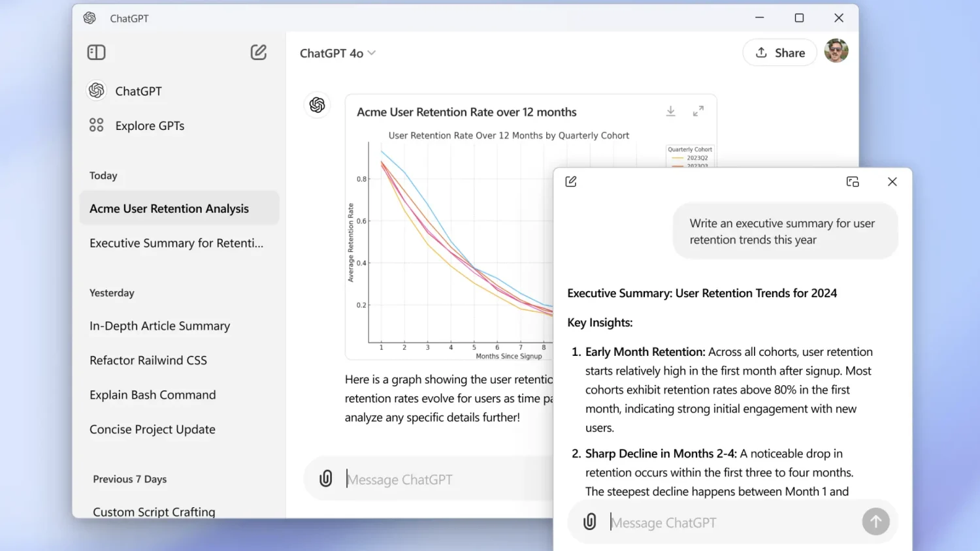
Task: Maximize the ChatGPT window
Action: click(x=799, y=18)
